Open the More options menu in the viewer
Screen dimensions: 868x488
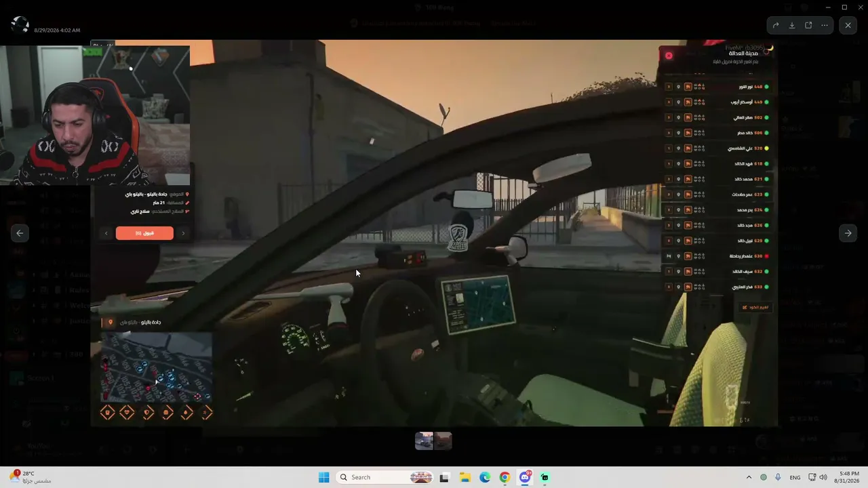click(825, 25)
